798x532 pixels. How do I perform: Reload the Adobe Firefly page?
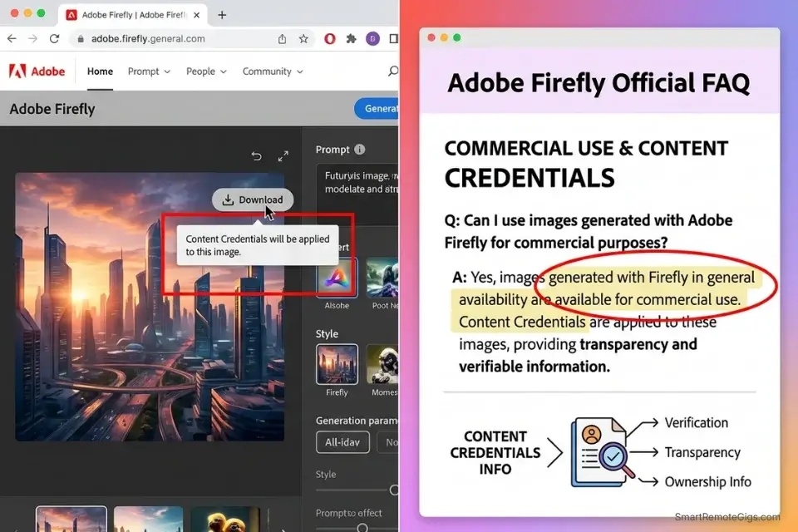[55, 39]
